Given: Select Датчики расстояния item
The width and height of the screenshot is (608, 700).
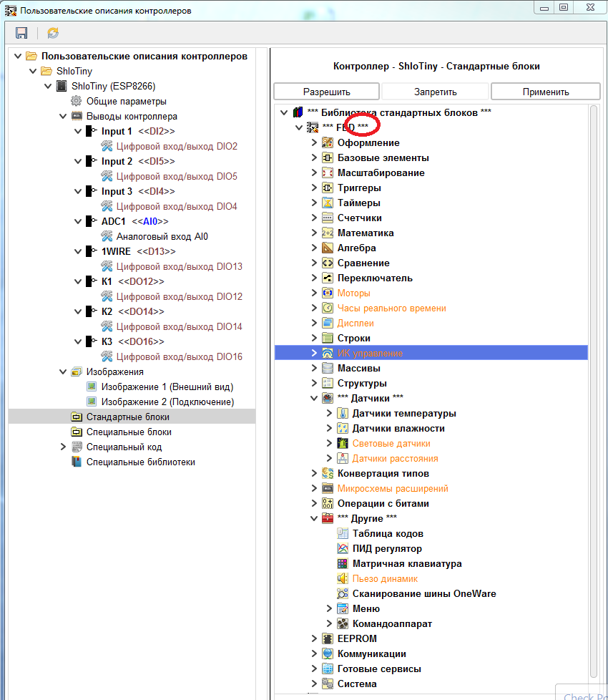Looking at the screenshot, I should coord(396,459).
